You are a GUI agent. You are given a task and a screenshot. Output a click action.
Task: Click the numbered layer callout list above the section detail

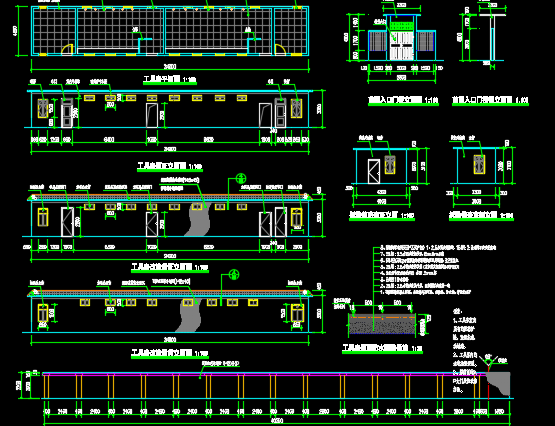[437, 270]
